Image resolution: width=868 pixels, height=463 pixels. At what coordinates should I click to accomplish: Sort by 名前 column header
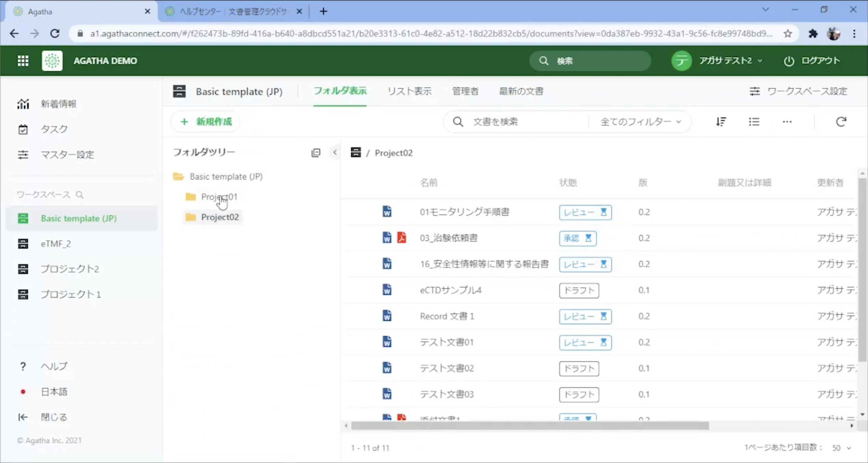coord(429,183)
